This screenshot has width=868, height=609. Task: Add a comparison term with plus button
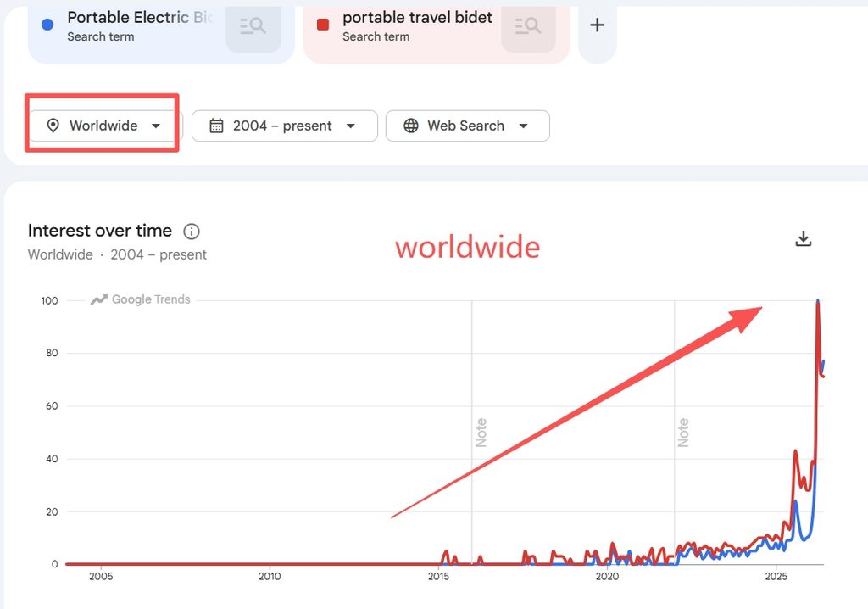(x=597, y=25)
